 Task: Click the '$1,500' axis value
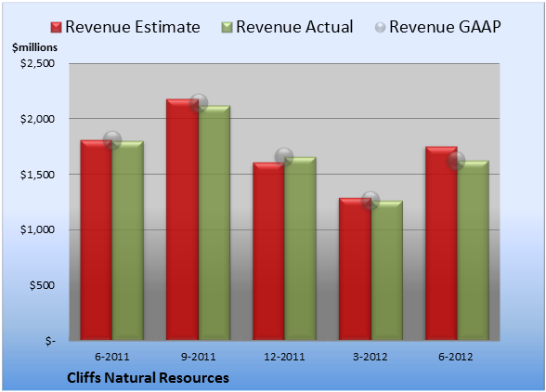click(37, 175)
